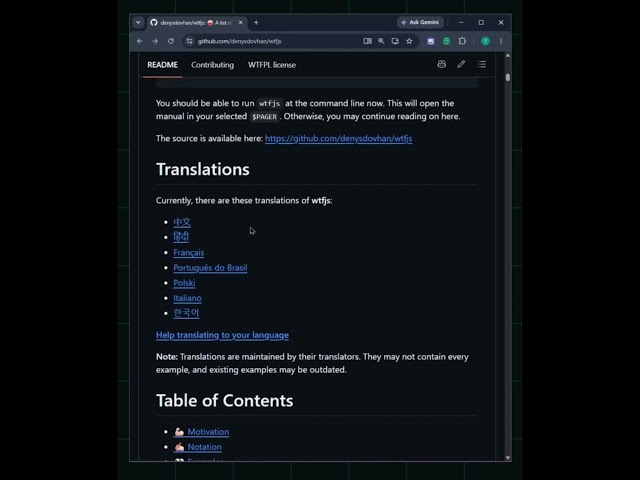Switch to the WTFPL license tab

[x=272, y=65]
